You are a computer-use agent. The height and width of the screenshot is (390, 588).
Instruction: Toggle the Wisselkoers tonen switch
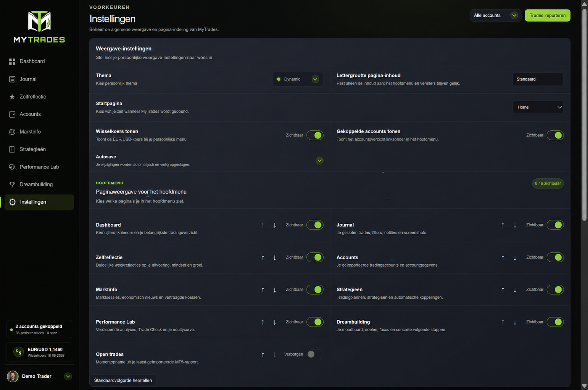tap(315, 135)
